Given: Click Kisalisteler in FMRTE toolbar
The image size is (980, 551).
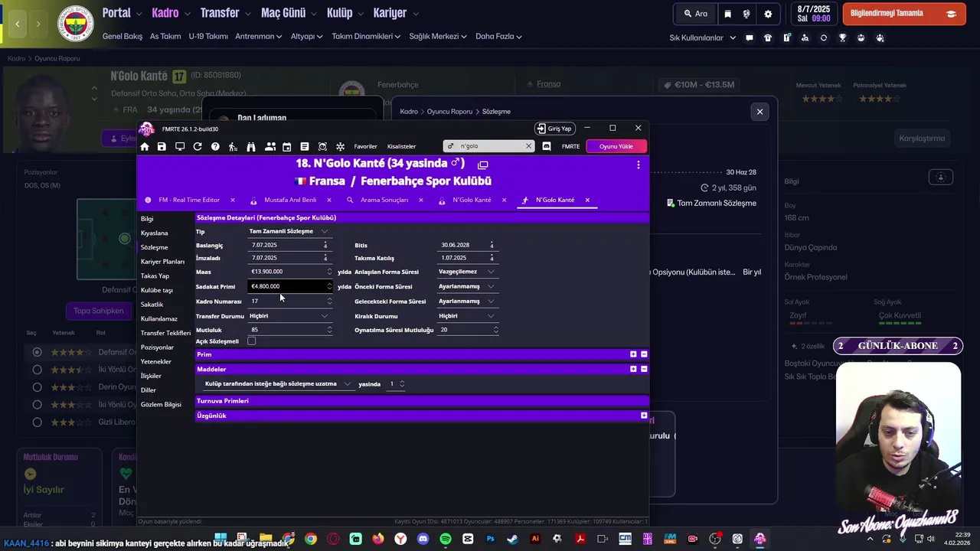Looking at the screenshot, I should pos(401,146).
